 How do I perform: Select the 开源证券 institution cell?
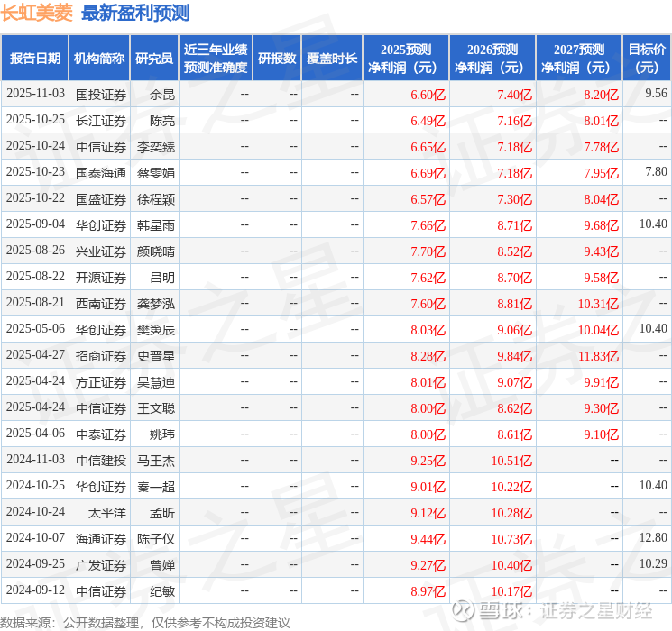pyautogui.click(x=101, y=278)
